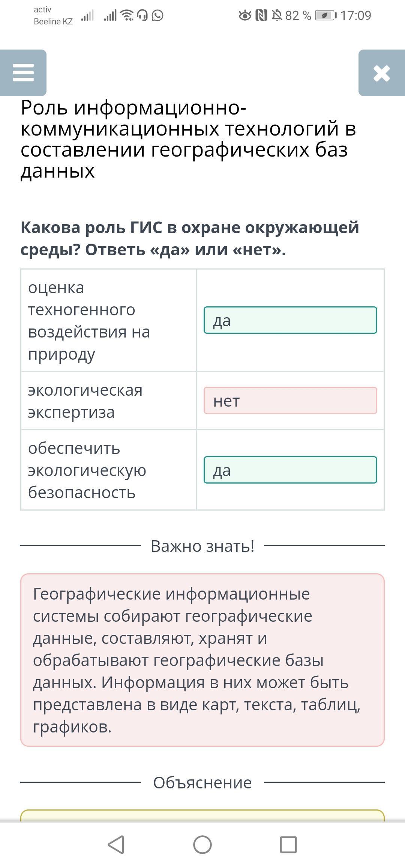Tap the lesson title about информационно-коммуникационных технологий
This screenshot has width=405, height=868.
pyautogui.click(x=188, y=139)
